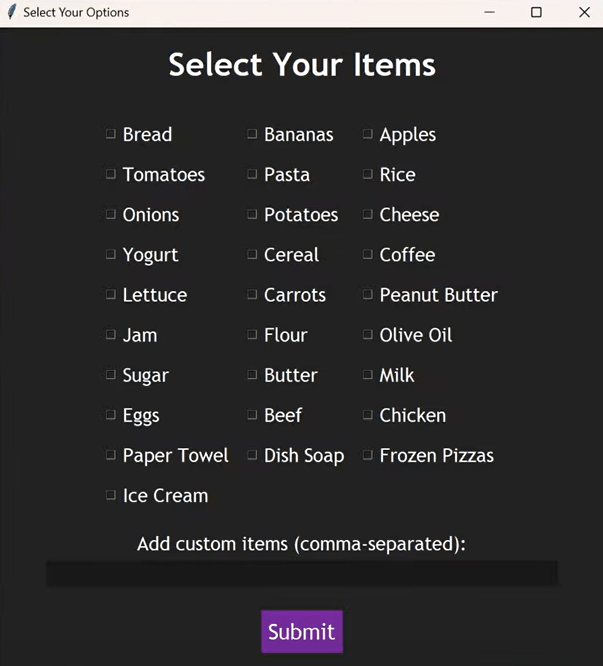Check the Frozen Pizzas item
Viewport: 603px width, 666px height.
click(x=368, y=455)
